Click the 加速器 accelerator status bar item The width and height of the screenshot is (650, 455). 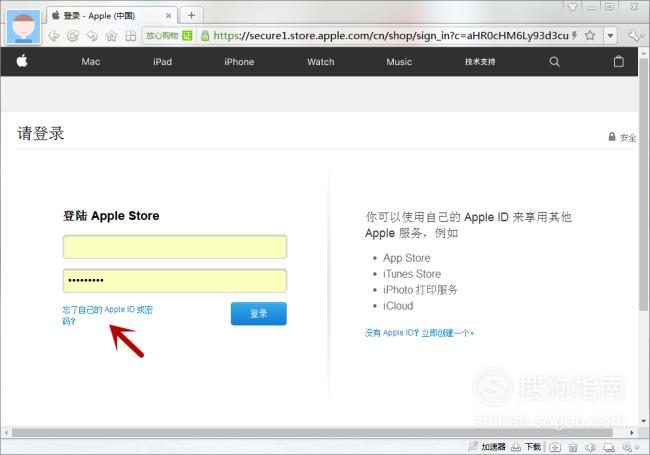click(488, 447)
